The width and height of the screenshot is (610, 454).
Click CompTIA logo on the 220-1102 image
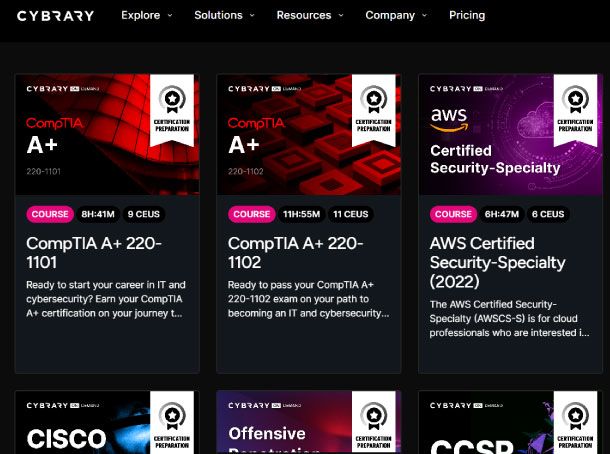click(256, 123)
